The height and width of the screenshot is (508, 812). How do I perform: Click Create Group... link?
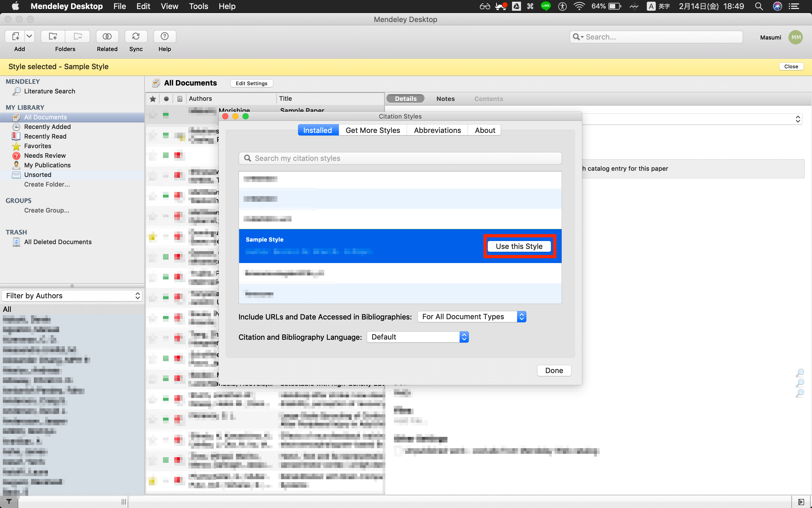47,210
